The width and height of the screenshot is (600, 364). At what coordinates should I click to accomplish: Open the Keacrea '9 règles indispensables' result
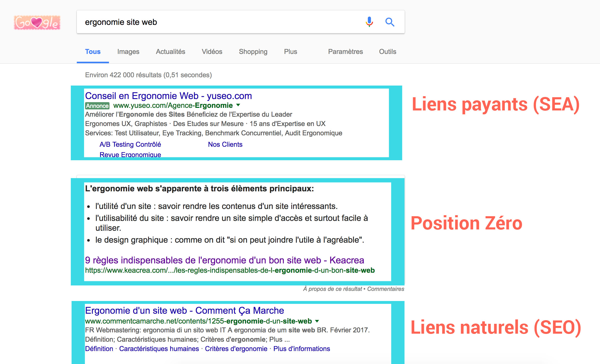224,260
